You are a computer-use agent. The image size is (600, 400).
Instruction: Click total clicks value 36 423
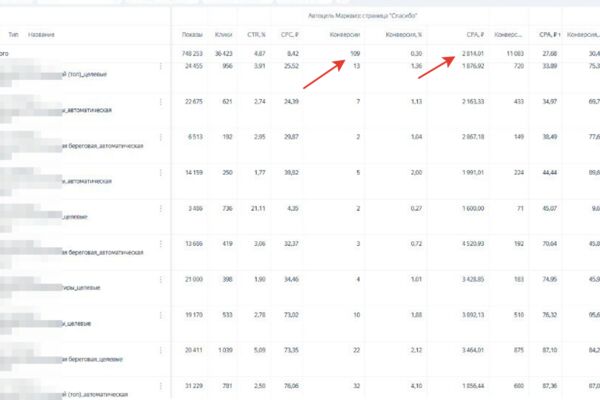[223, 54]
